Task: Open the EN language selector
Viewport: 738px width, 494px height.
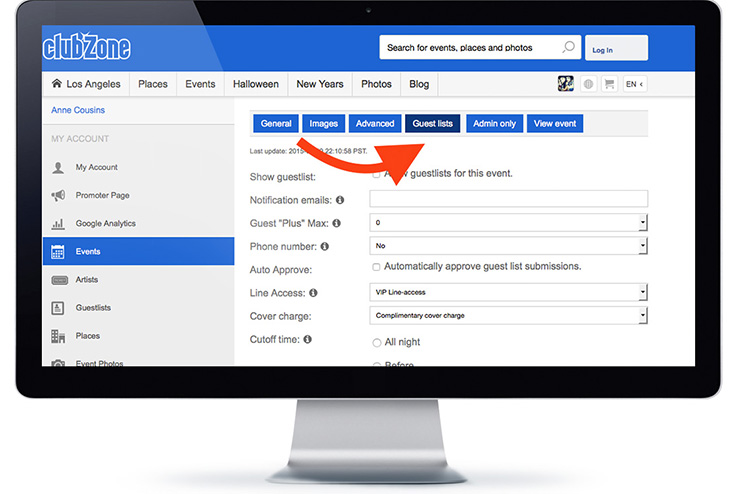Action: point(634,84)
